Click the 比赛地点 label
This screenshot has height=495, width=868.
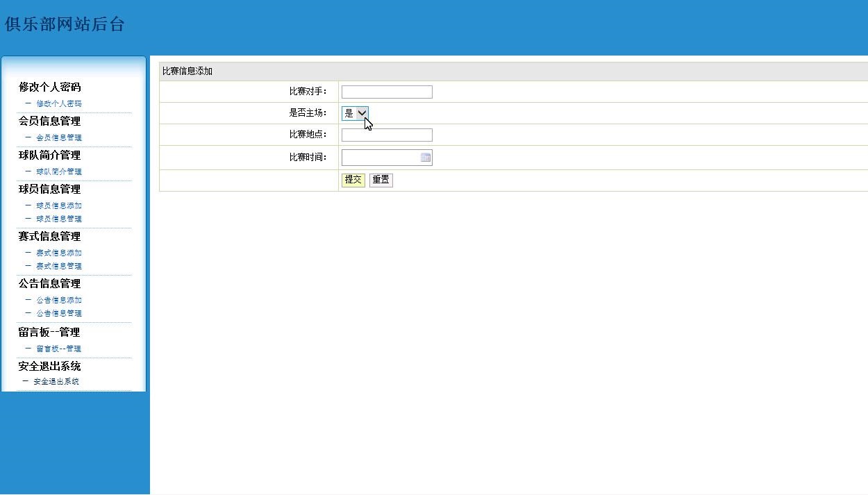click(308, 135)
